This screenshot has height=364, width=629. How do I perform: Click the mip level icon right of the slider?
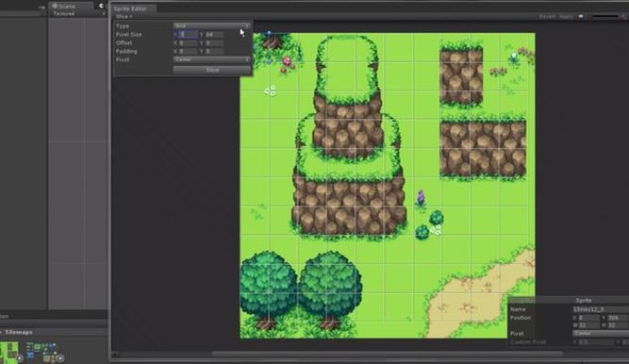(624, 16)
